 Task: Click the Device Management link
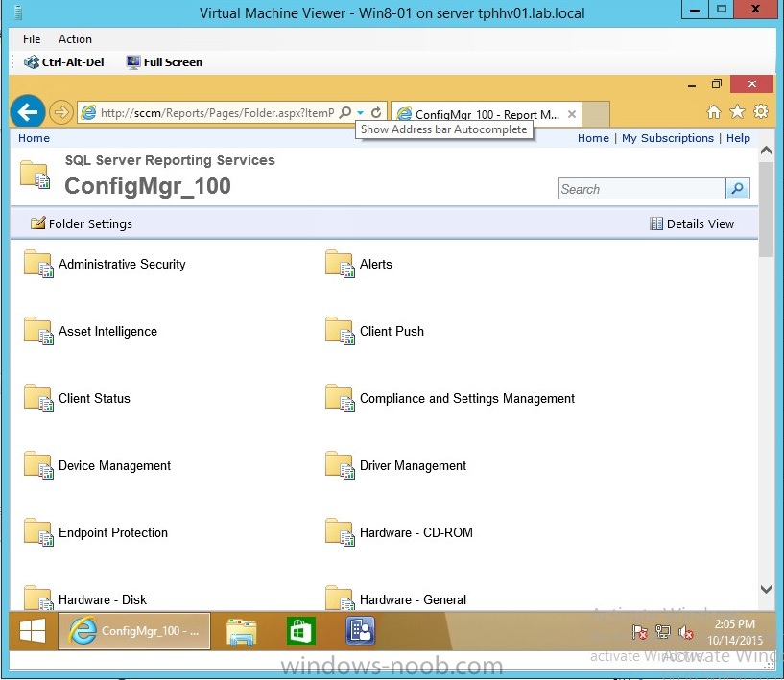[114, 466]
